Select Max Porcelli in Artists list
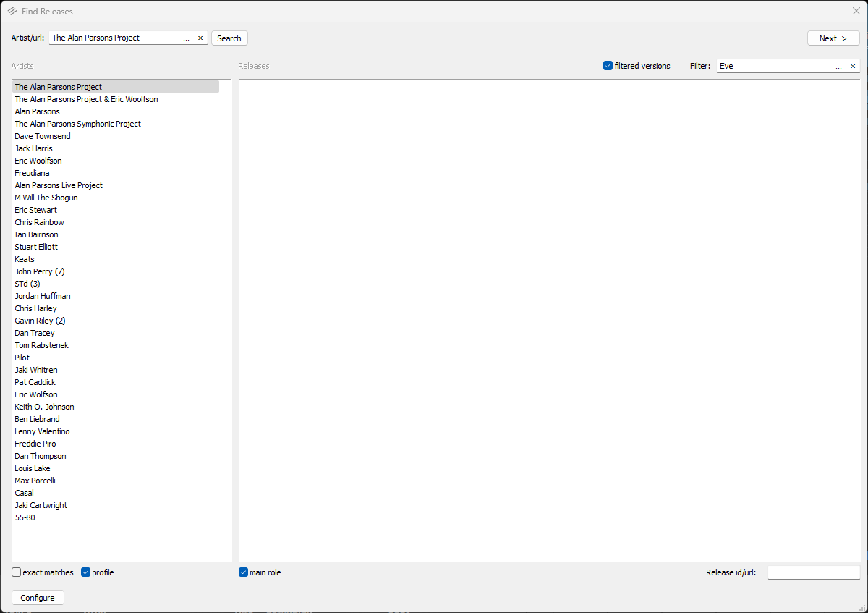868x613 pixels. coord(116,481)
